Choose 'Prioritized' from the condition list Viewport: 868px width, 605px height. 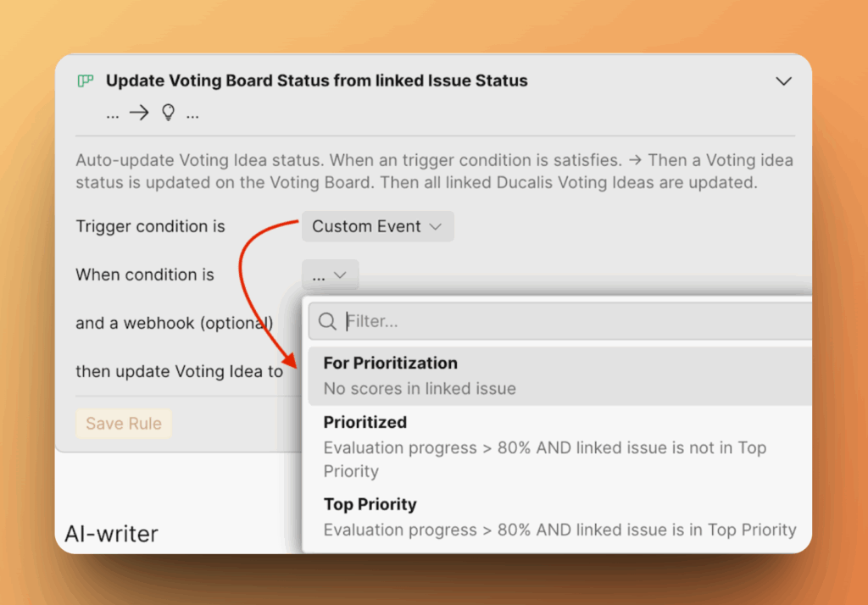tap(364, 422)
